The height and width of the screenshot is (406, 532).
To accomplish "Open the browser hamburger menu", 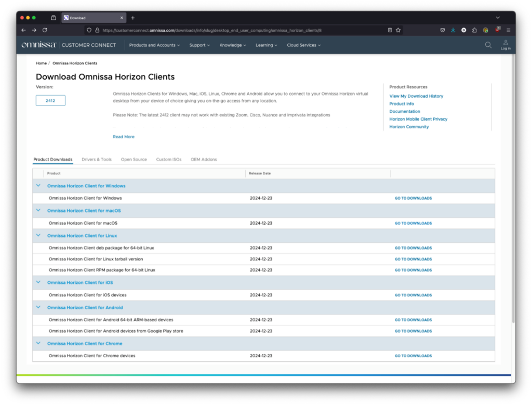I will coord(507,30).
